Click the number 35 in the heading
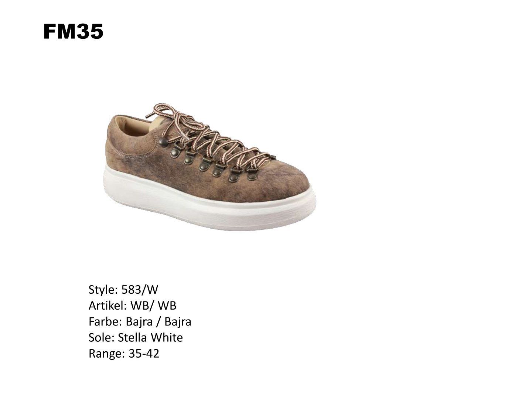Screen dimensions: 532x399 click(x=89, y=32)
